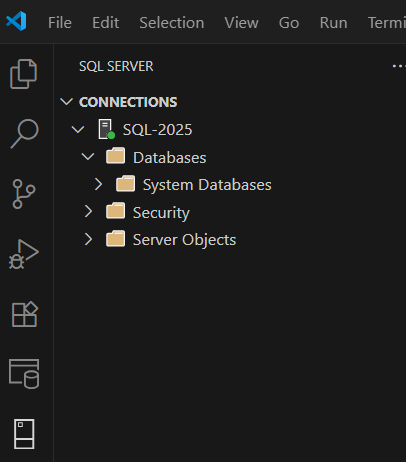This screenshot has width=406, height=462.
Task: Collapse the Databases folder
Action: coord(88,157)
